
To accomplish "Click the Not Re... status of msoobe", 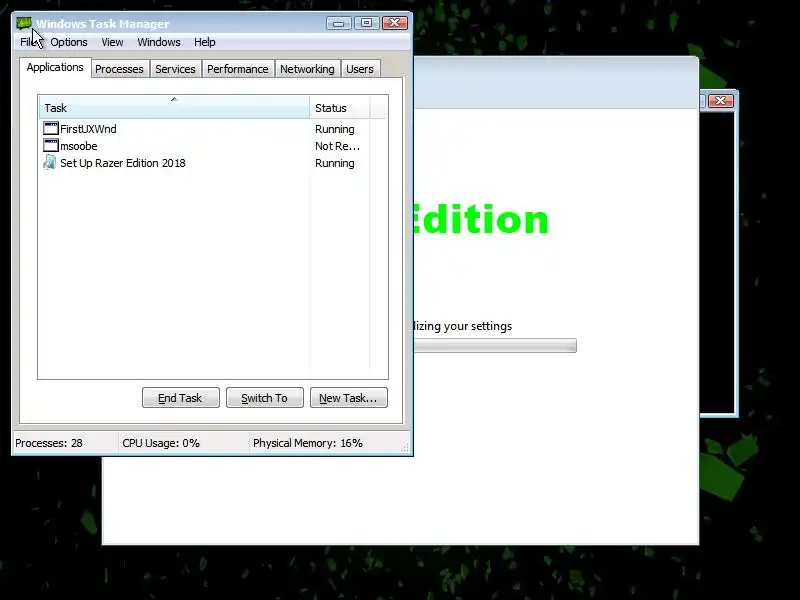I will pos(337,146).
